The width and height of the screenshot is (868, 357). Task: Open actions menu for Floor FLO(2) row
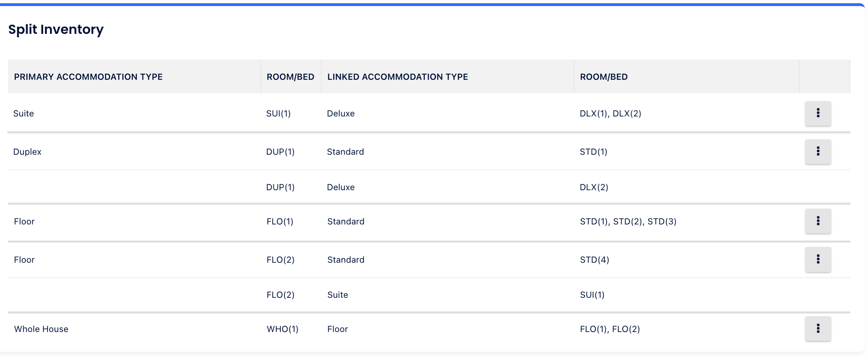(818, 259)
